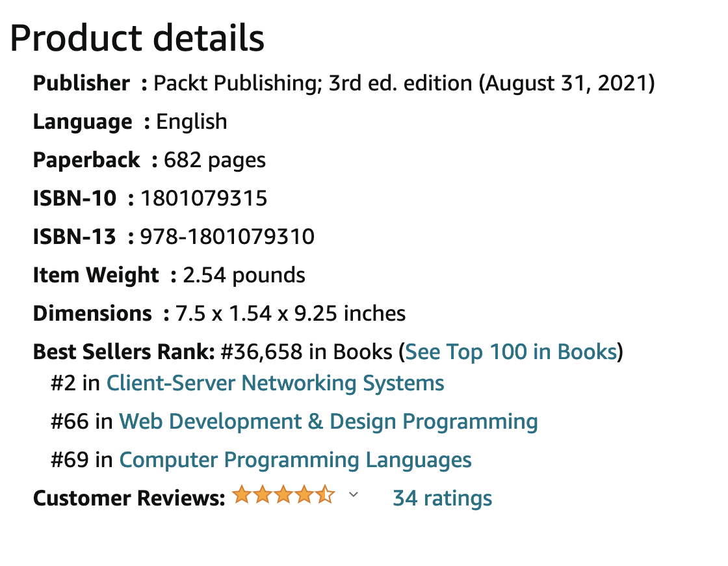This screenshot has width=728, height=566.
Task: Expand the rating breakdown chevron
Action: (354, 494)
